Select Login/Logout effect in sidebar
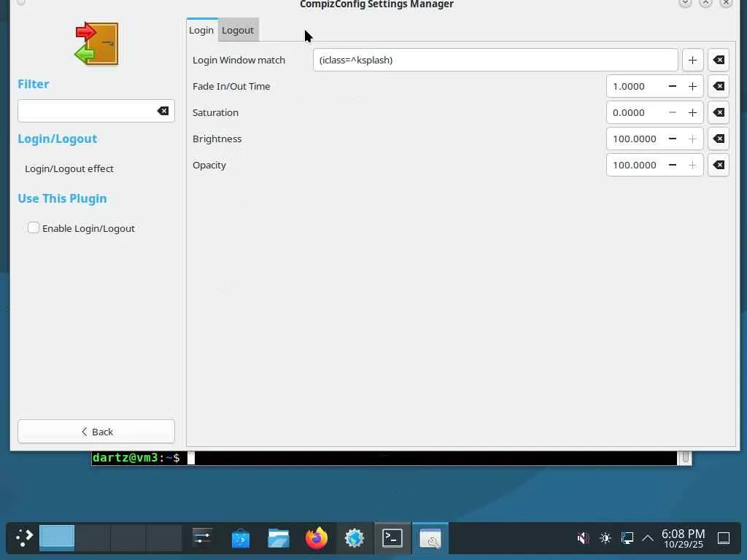 point(69,168)
